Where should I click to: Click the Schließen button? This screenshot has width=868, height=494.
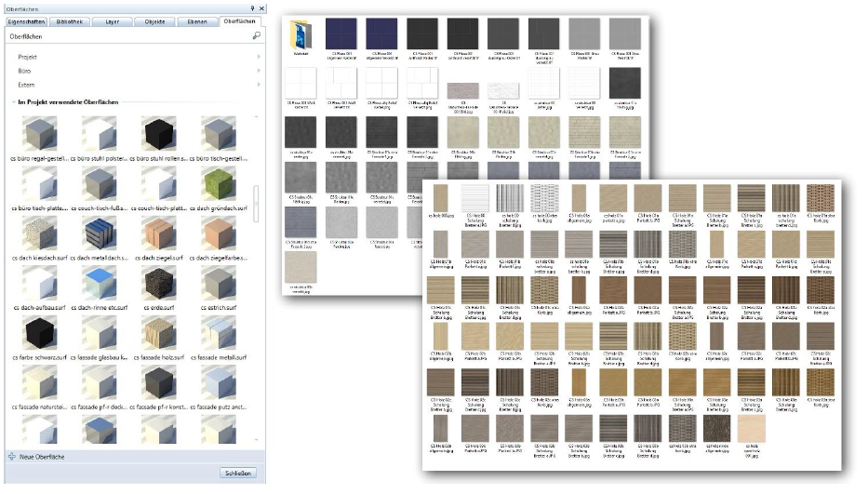click(238, 474)
